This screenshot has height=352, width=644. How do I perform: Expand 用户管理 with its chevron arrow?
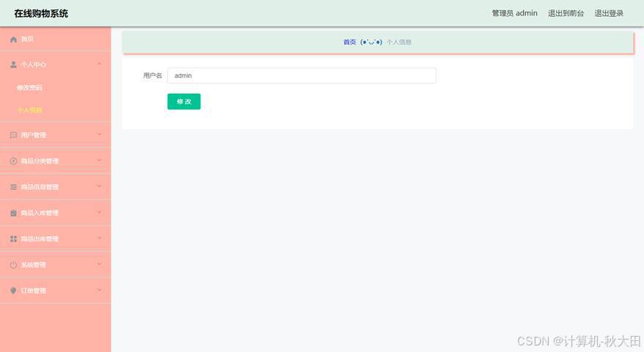point(99,134)
